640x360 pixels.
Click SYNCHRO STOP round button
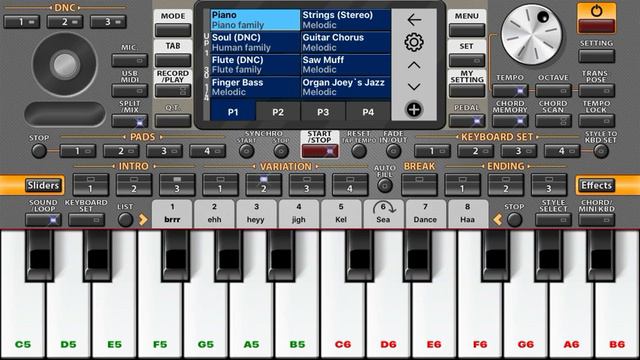pyautogui.click(x=281, y=151)
